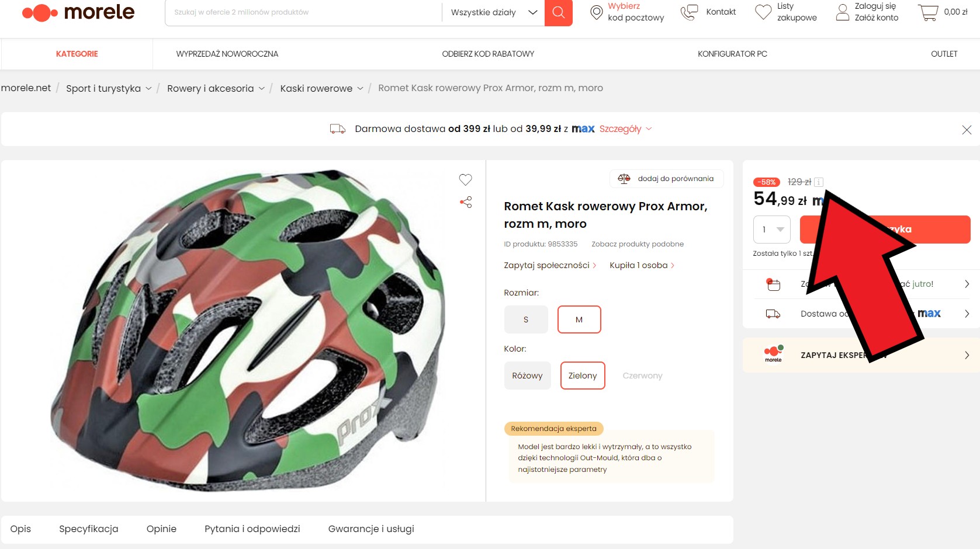Add helmet to favorites with heart icon
The image size is (980, 549).
pos(465,180)
